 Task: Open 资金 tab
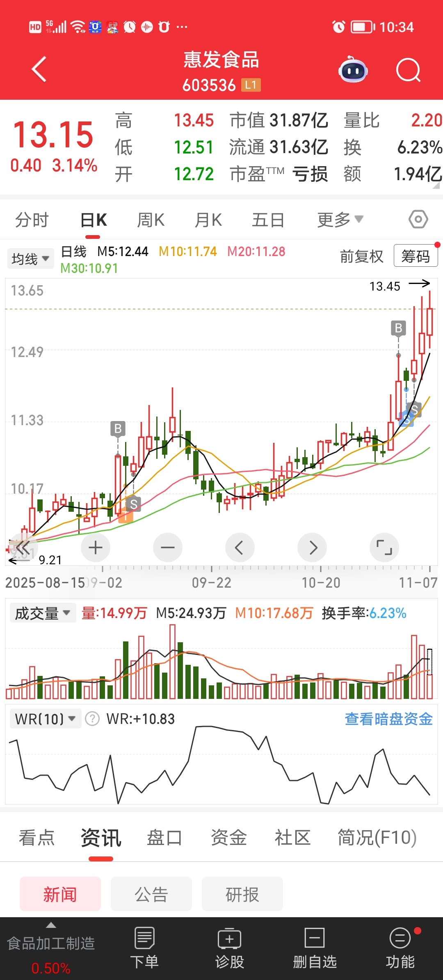pos(228,838)
